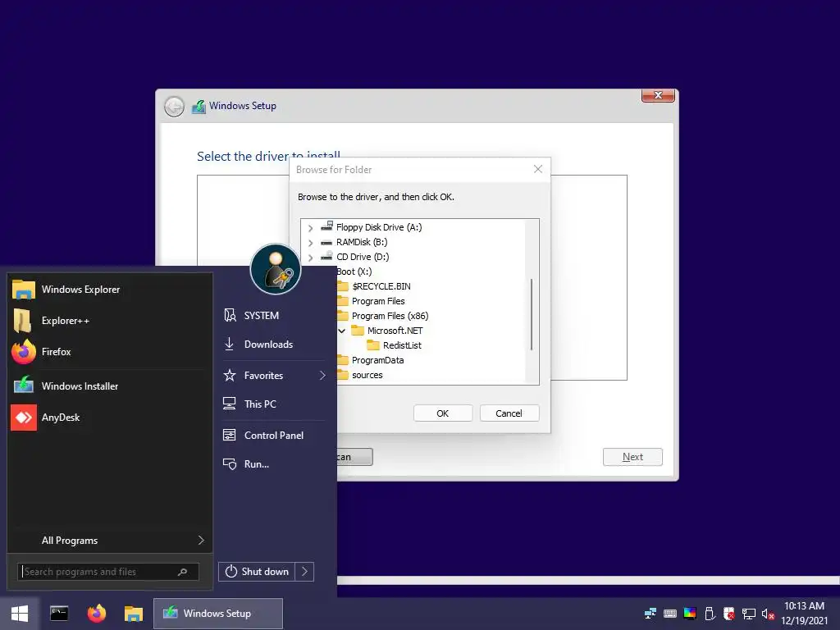840x630 pixels.
Task: Expand RAMDisk (B:) tree node
Action: (310, 243)
